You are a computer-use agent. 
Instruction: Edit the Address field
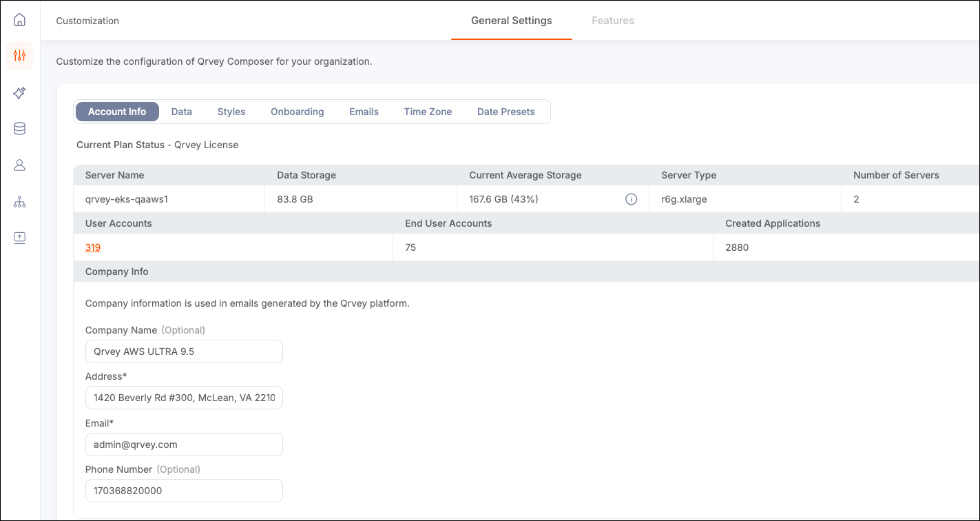click(x=184, y=398)
